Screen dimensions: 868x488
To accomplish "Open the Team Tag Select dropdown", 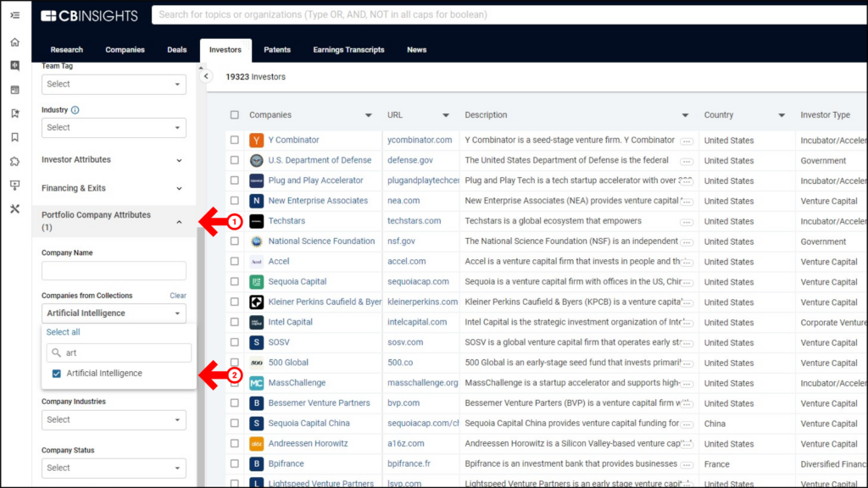I will (x=114, y=84).
